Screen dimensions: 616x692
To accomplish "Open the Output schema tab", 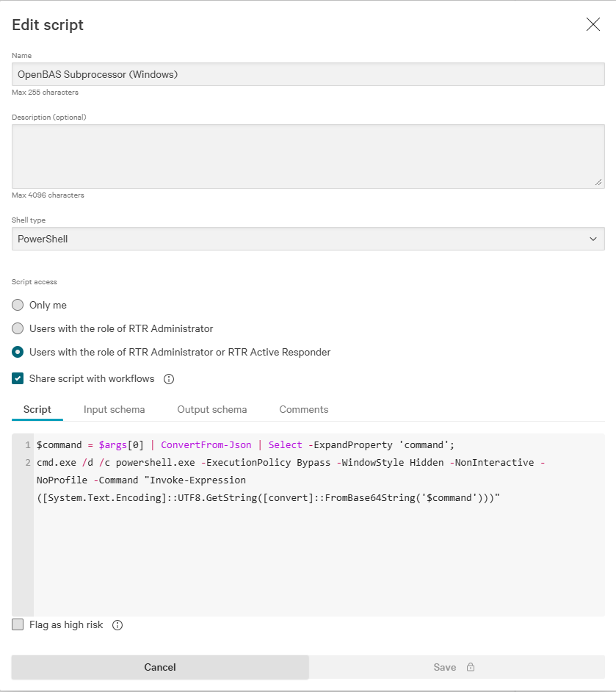I will tap(211, 409).
